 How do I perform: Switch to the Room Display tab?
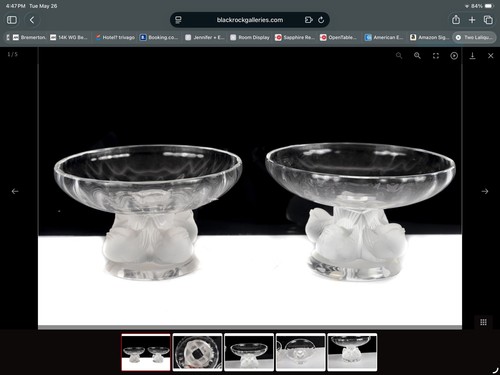coord(250,37)
